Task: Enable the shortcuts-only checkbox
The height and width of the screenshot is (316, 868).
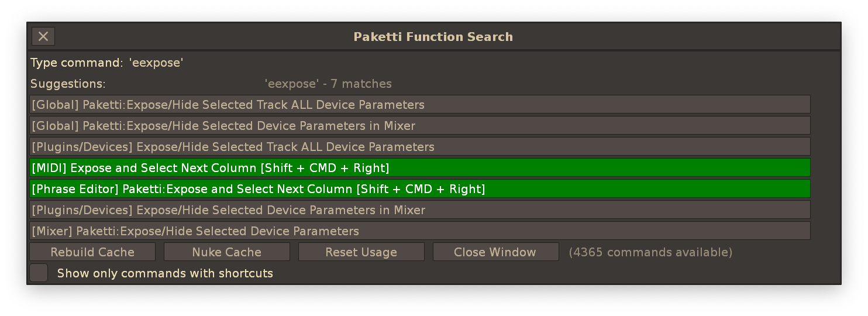Action: tap(39, 273)
